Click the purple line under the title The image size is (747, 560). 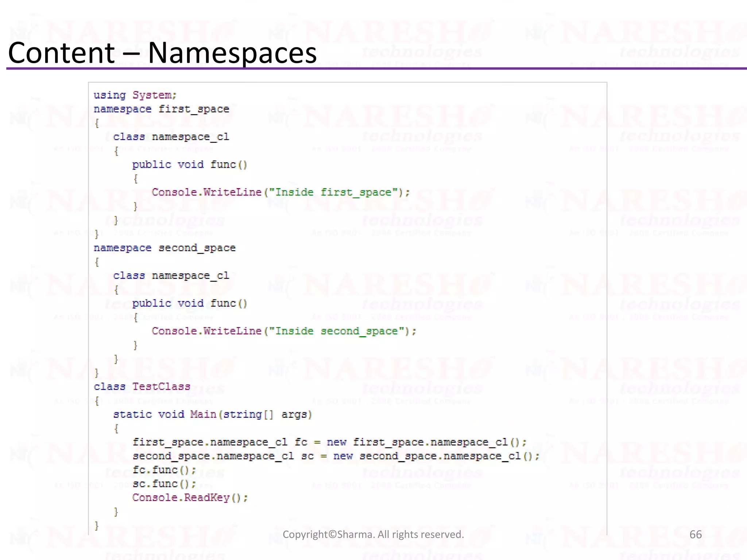[x=376, y=69]
